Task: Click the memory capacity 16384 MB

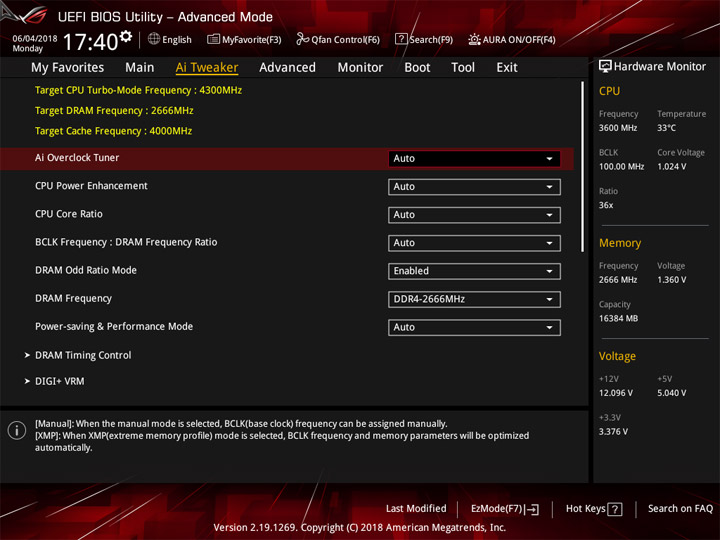Action: coord(619,318)
